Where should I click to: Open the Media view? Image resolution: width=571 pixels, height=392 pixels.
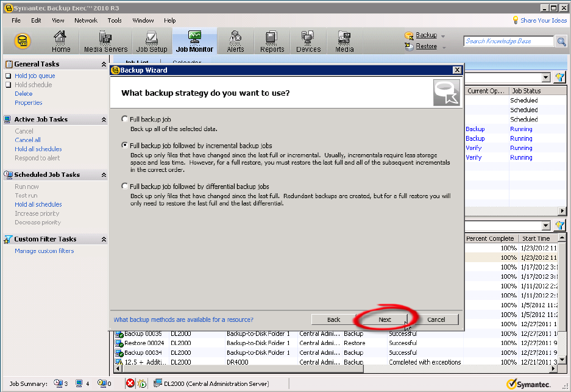click(344, 41)
